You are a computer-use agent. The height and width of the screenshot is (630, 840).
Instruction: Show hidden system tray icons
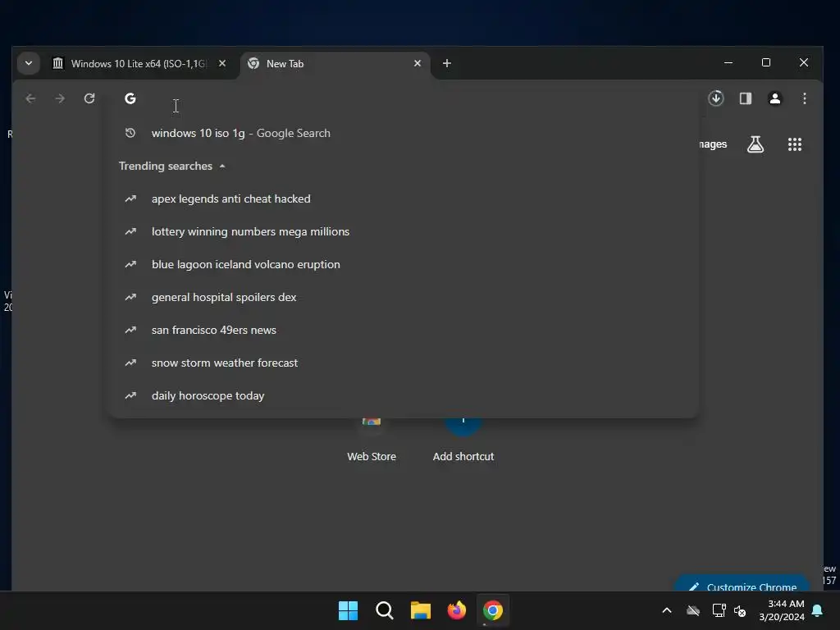[667, 610]
